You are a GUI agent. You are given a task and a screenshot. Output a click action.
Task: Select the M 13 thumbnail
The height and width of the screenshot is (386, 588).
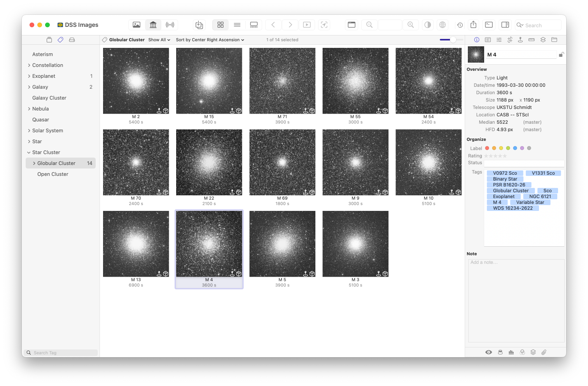tap(136, 244)
